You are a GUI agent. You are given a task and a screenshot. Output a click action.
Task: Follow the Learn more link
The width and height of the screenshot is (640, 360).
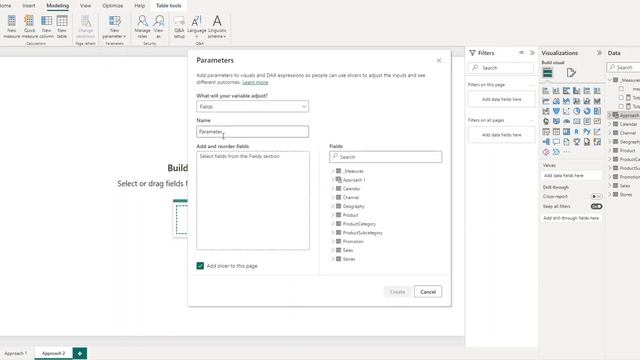[255, 82]
